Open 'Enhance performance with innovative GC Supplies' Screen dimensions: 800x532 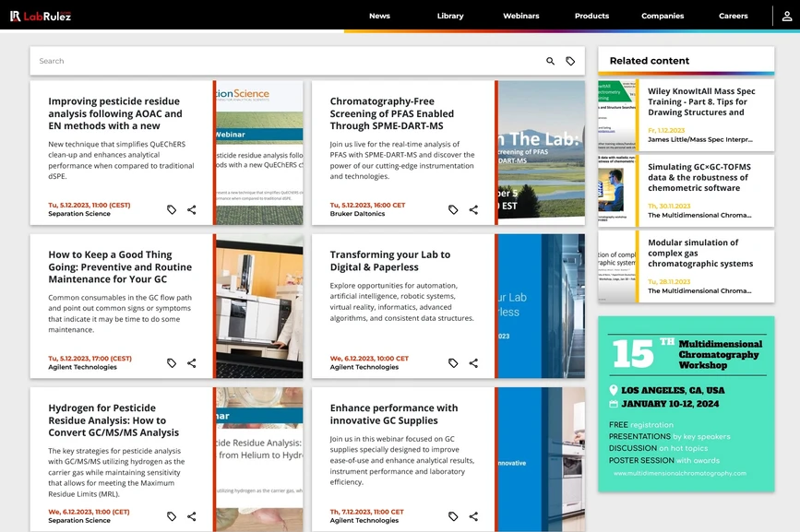pyautogui.click(x=394, y=414)
